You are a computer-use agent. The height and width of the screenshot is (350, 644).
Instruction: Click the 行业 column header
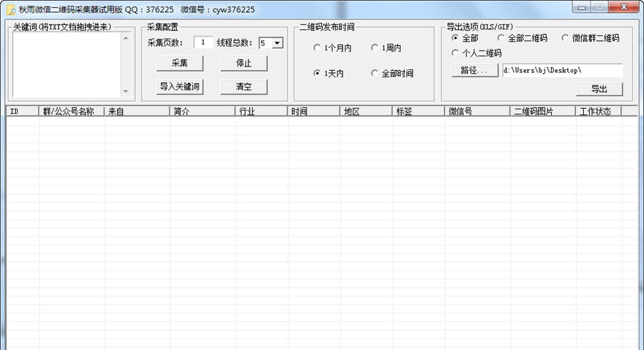pyautogui.click(x=261, y=111)
